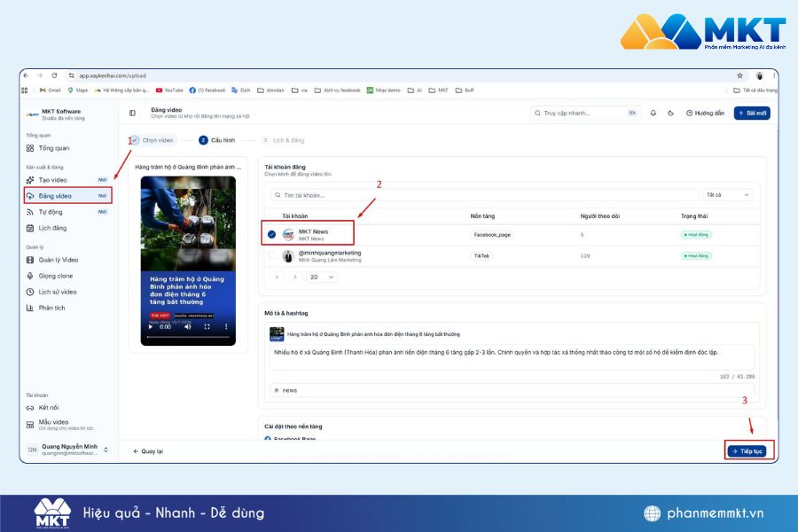Select Đăng video sidebar item
This screenshot has height=532, width=798.
pos(66,196)
